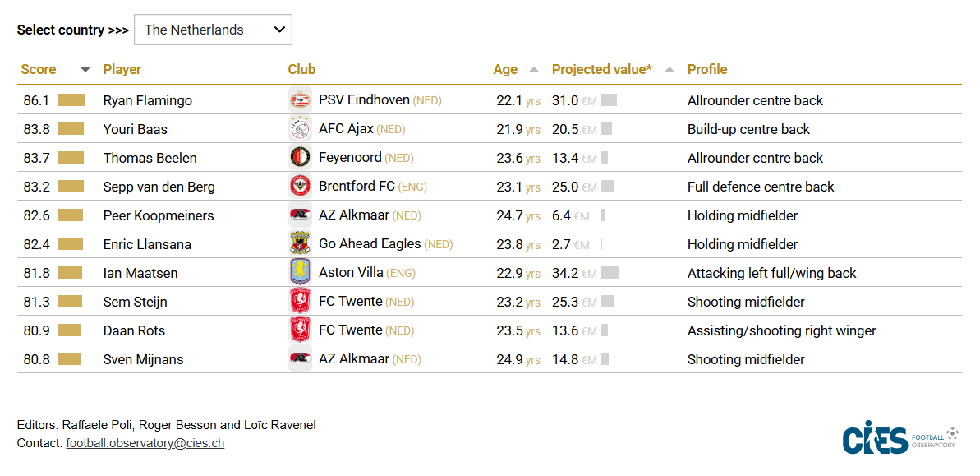Sort by Age using its arrow
This screenshot has width=980, height=476.
pyautogui.click(x=534, y=70)
